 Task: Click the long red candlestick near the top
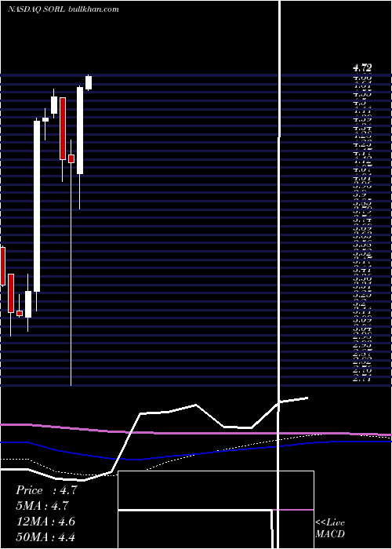pos(63,129)
